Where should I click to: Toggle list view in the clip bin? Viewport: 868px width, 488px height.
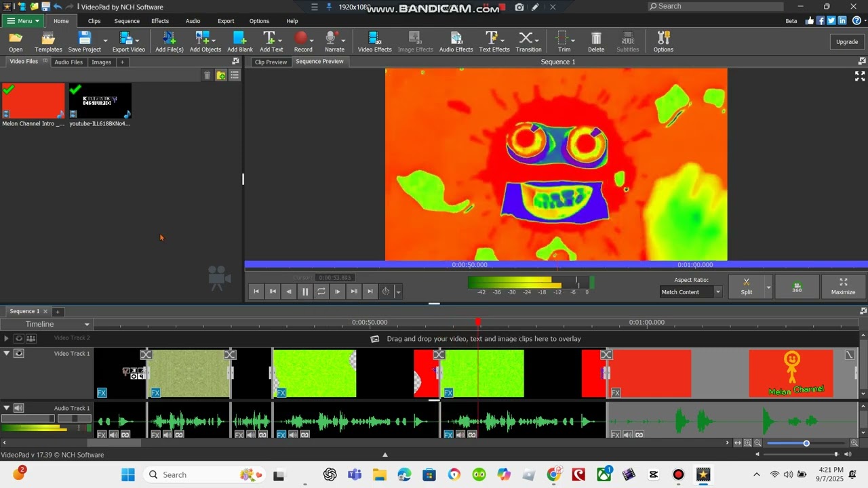point(234,75)
